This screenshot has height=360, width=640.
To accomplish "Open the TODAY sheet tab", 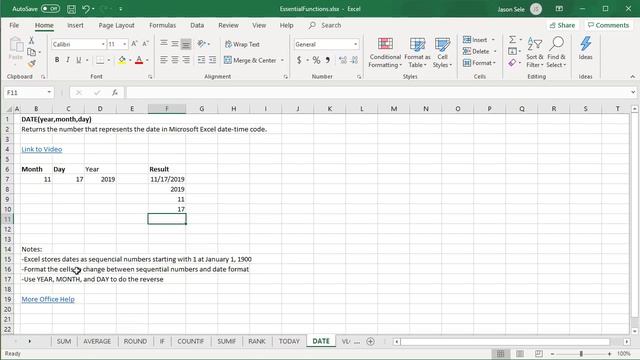I will pos(289,341).
